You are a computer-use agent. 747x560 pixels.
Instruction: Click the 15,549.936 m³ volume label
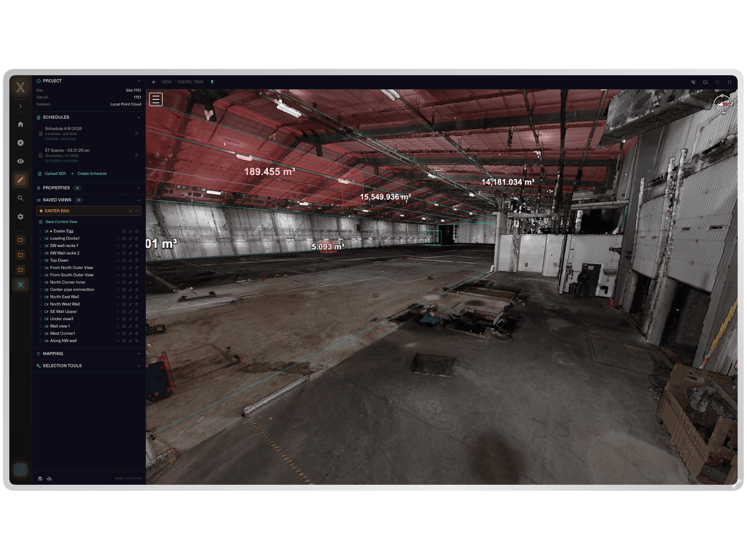(385, 197)
